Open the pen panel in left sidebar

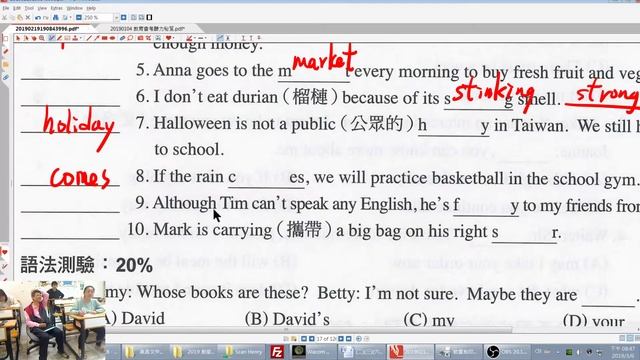(5, 51)
